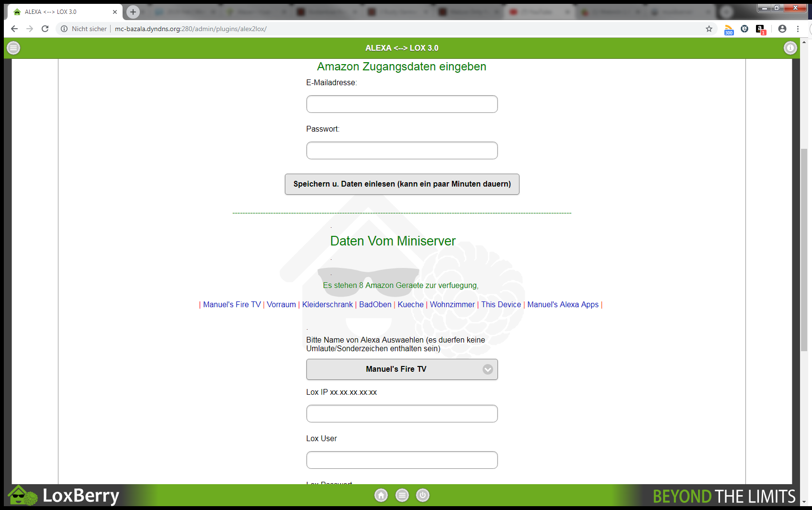Open the info icon in the green header
The image size is (812, 510).
pyautogui.click(x=790, y=48)
